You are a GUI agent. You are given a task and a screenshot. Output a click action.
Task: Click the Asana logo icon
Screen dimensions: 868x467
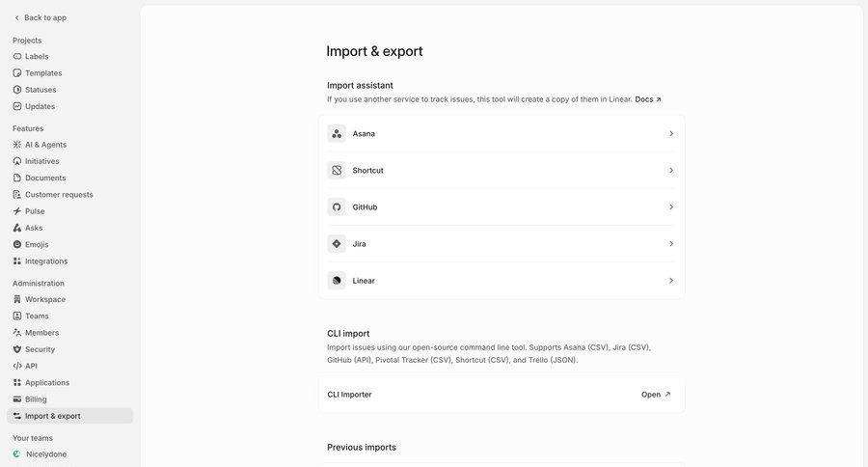337,133
